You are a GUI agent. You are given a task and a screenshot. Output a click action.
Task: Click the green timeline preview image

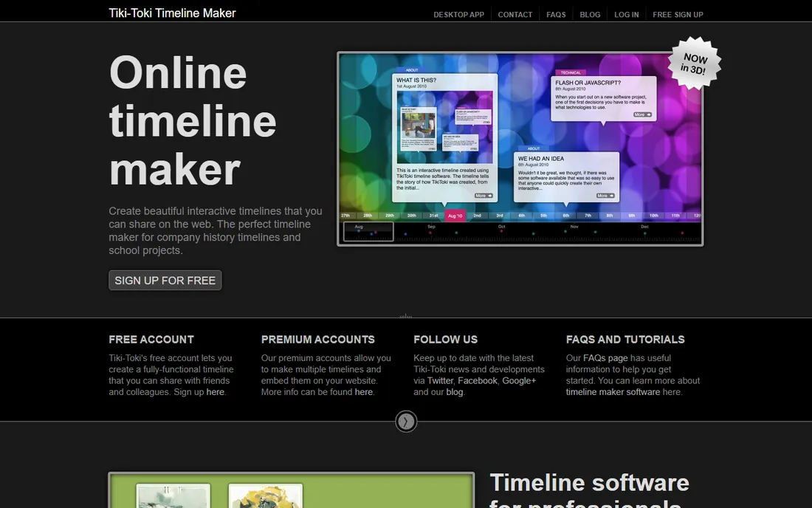click(292, 490)
